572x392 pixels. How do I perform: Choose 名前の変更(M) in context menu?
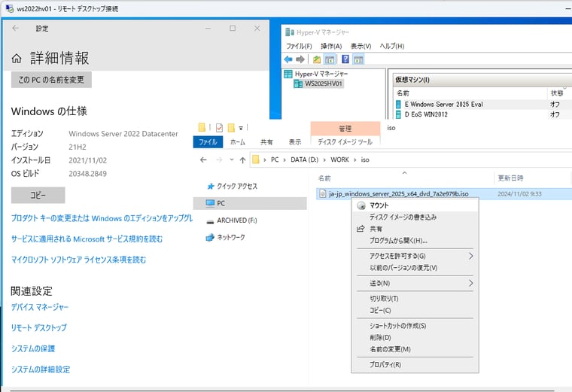pos(415,349)
